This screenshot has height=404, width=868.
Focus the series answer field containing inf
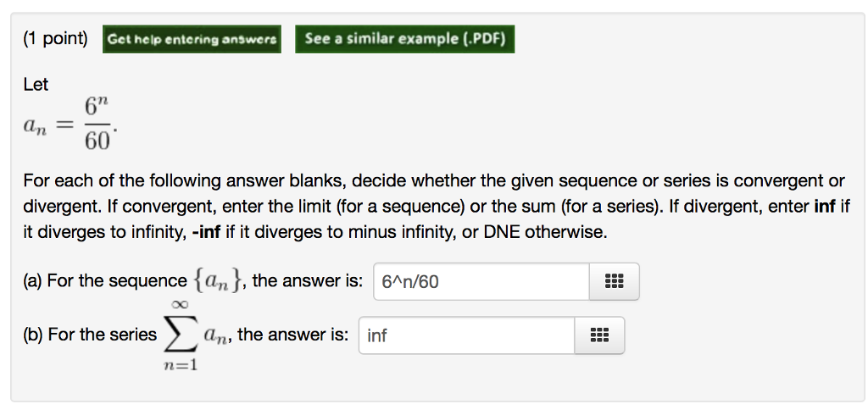click(466, 335)
